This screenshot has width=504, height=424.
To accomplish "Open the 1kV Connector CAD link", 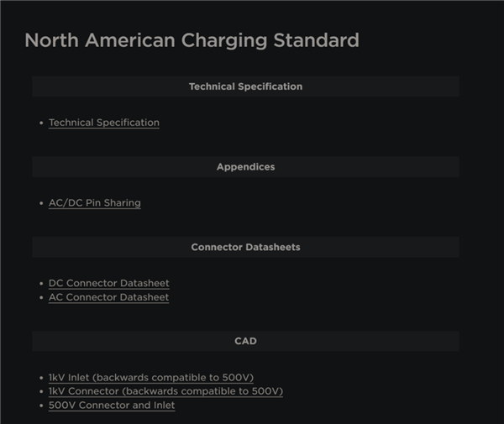I will (165, 391).
